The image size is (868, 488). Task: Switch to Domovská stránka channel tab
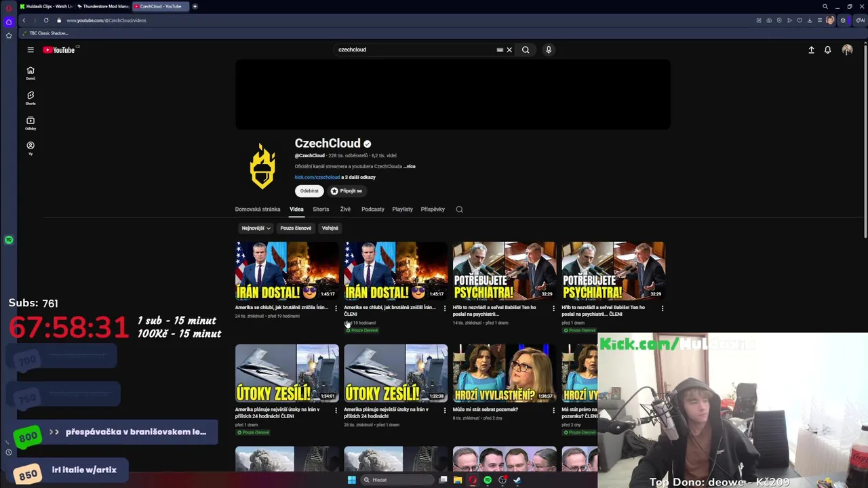point(258,209)
